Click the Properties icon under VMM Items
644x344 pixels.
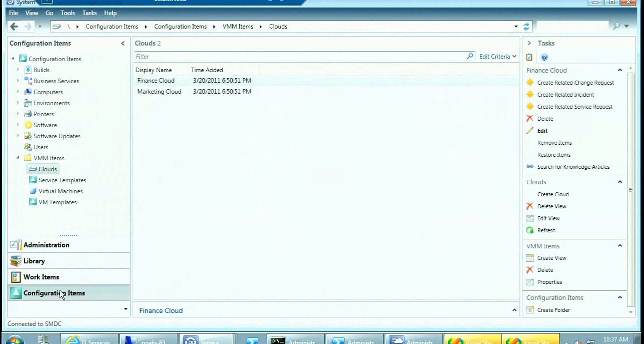click(x=530, y=282)
